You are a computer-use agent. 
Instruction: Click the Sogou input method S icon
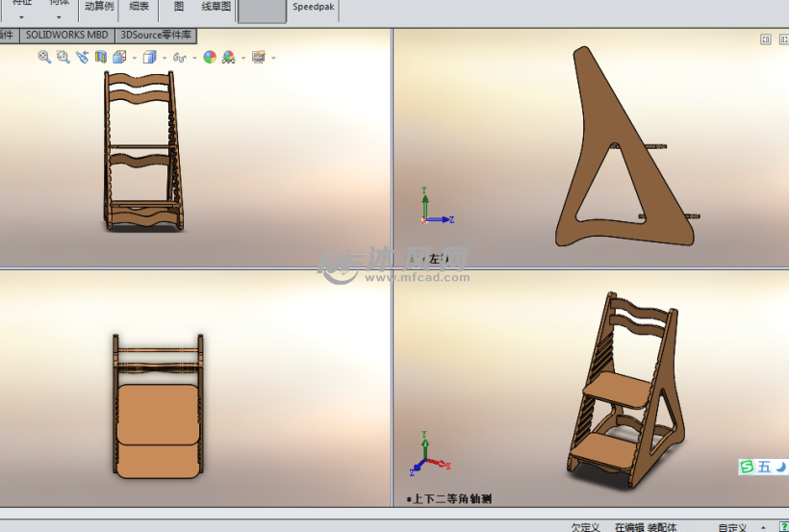tap(747, 467)
